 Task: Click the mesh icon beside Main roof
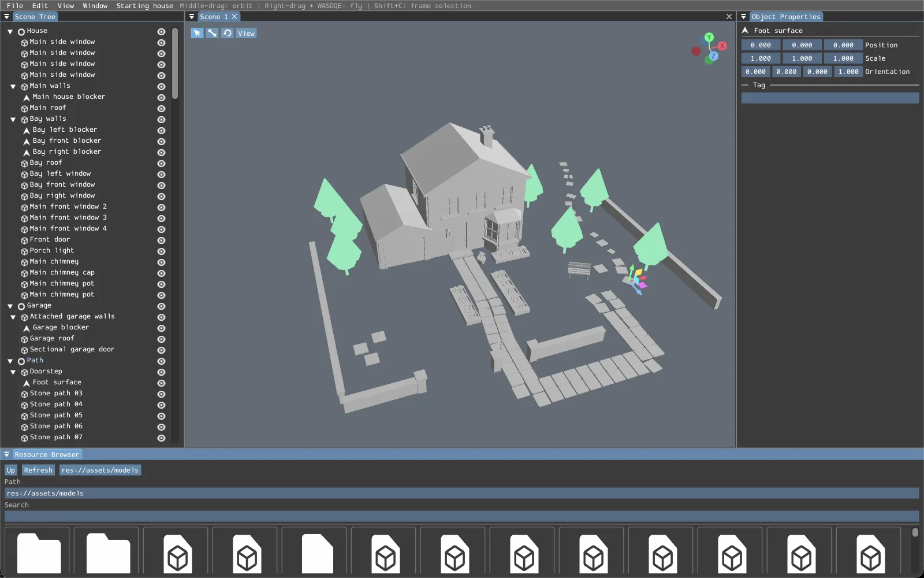[25, 108]
